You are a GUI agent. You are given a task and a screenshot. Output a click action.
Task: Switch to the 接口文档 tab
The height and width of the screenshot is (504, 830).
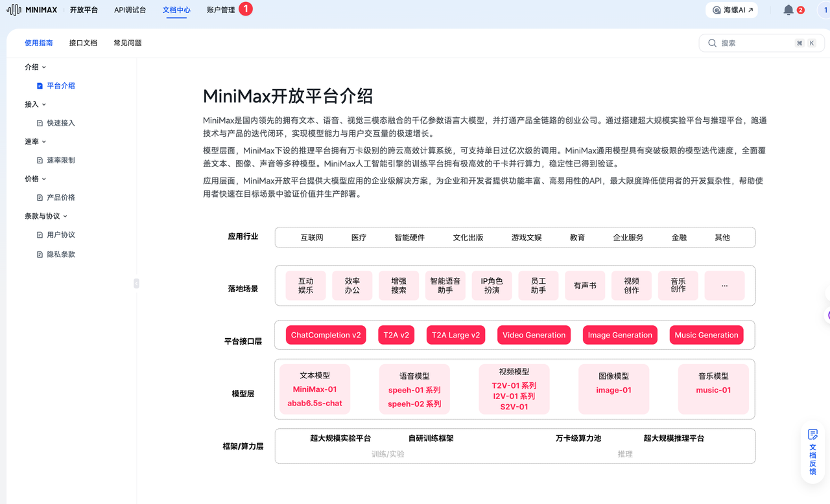tap(83, 43)
